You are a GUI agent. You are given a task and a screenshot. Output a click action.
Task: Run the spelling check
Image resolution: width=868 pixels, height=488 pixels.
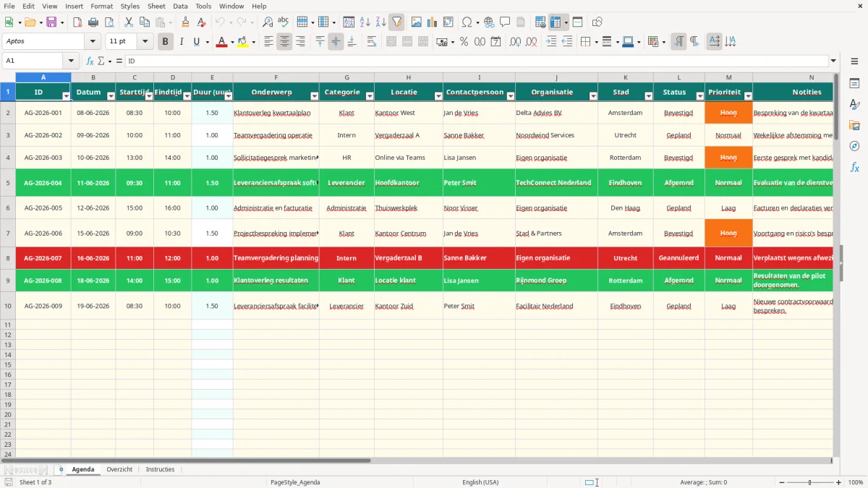(x=284, y=22)
